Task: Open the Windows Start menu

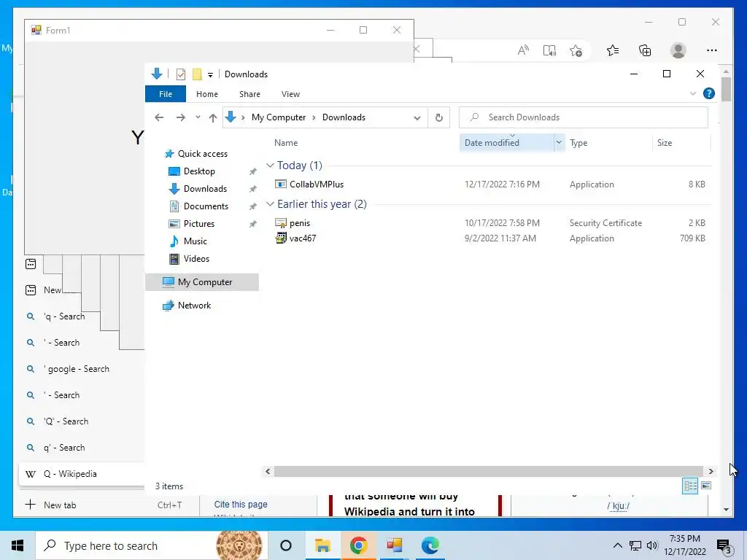Action: pyautogui.click(x=18, y=545)
